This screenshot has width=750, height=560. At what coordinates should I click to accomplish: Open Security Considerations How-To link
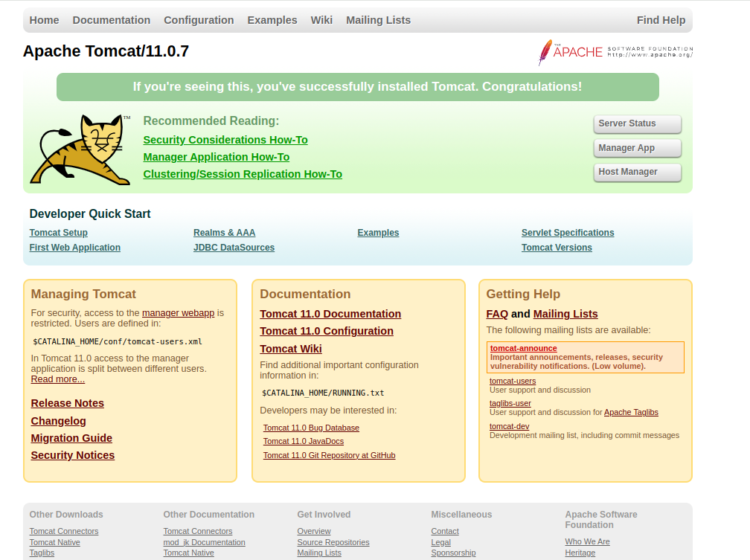pyautogui.click(x=225, y=140)
